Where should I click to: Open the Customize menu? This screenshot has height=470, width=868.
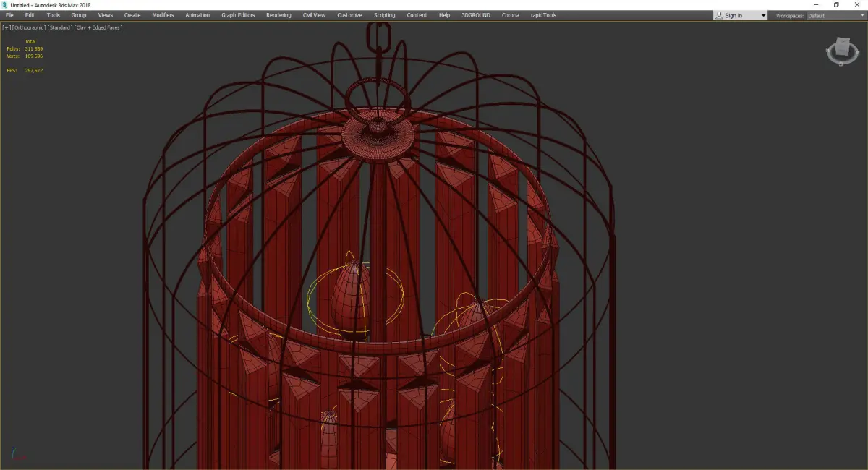(349, 15)
